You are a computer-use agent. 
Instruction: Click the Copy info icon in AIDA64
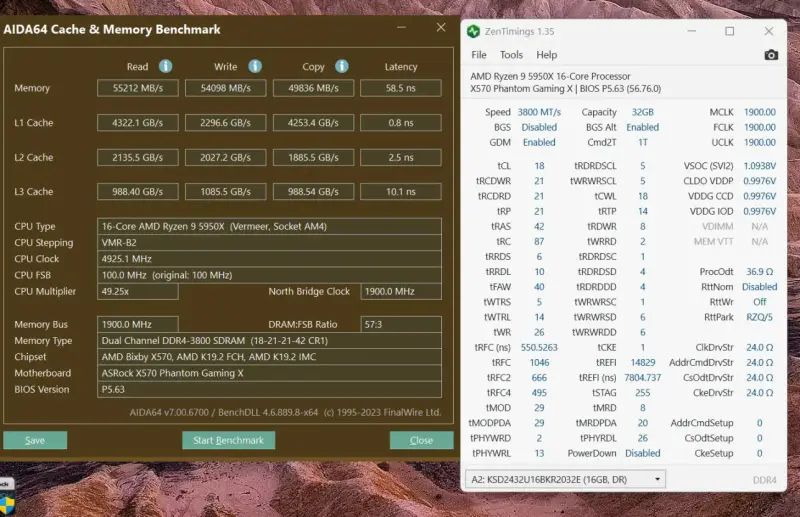pos(342,66)
